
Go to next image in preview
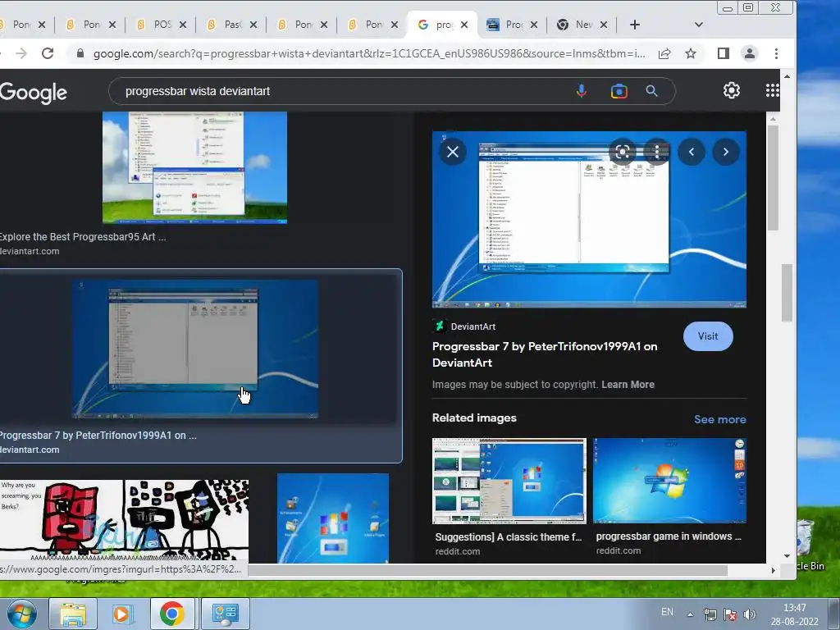point(726,152)
